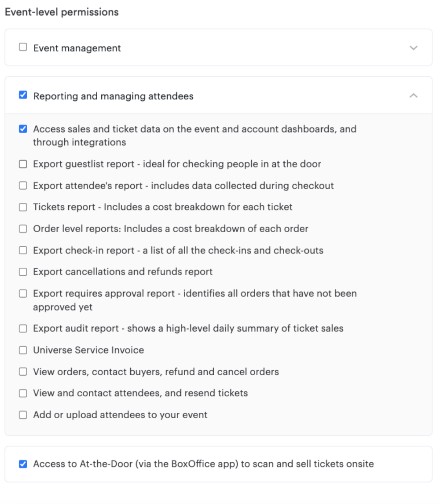Expand the Event management section chevron
The image size is (440, 504).
tap(413, 48)
